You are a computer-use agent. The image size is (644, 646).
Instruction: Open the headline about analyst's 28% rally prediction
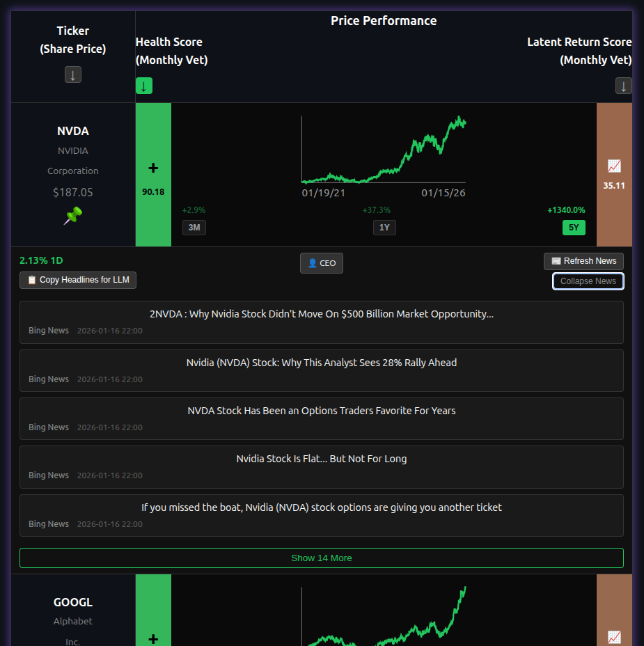[322, 362]
